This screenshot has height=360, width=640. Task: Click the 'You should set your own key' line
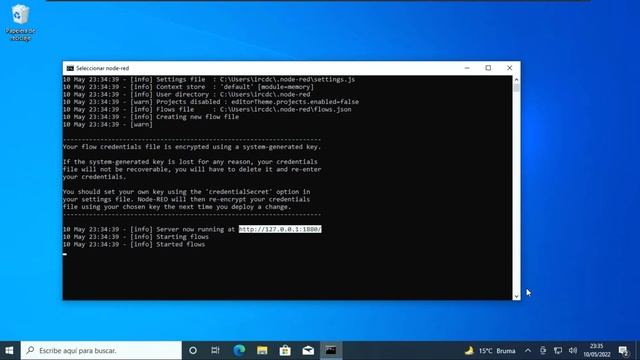click(187, 192)
